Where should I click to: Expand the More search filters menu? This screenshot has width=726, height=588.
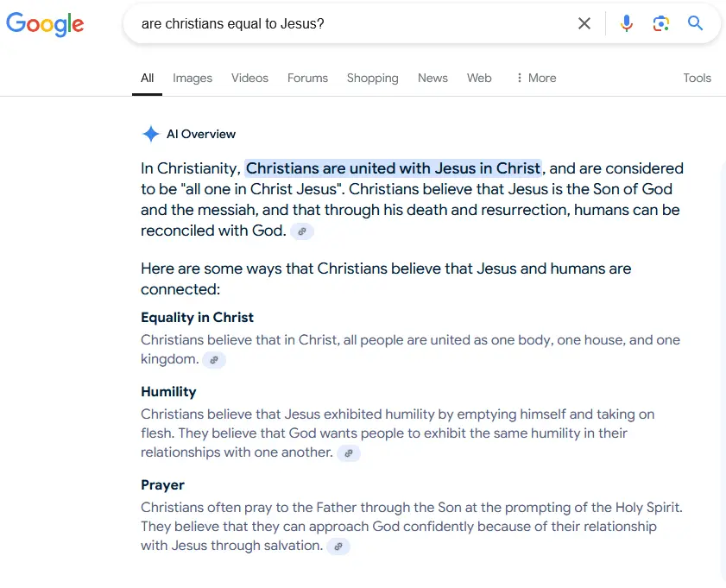pos(535,78)
